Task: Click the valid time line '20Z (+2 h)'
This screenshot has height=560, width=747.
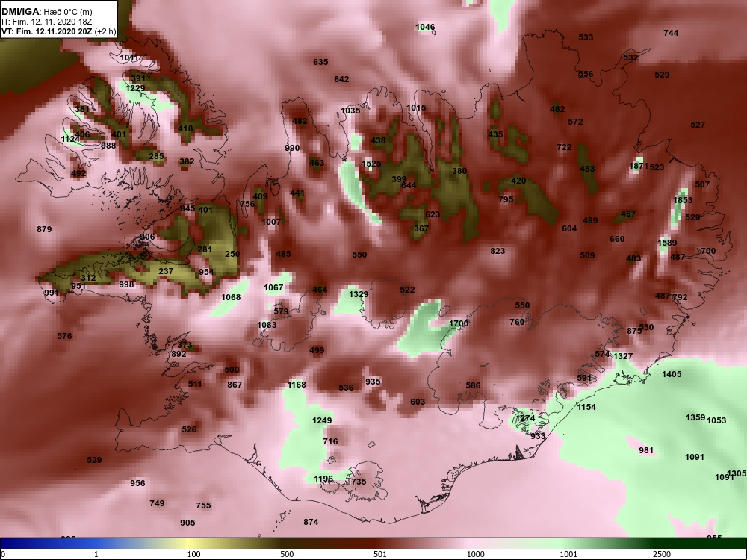Action: 97,32
